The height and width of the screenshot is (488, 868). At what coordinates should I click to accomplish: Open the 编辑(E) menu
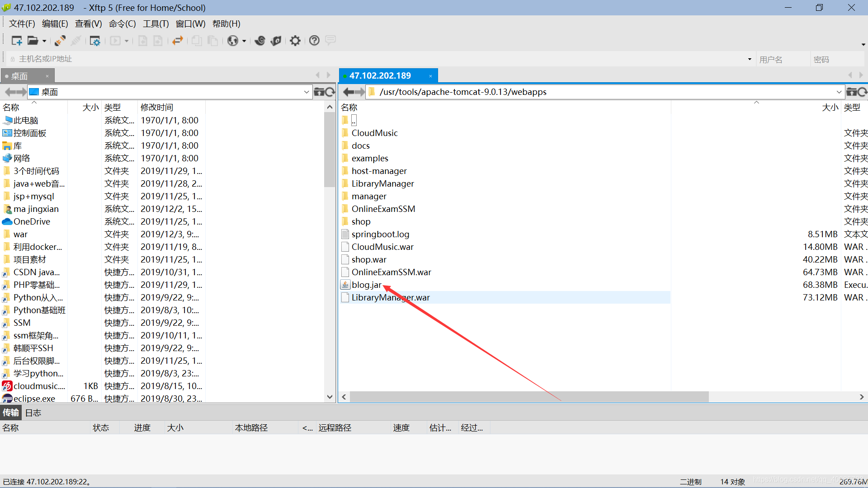point(55,23)
